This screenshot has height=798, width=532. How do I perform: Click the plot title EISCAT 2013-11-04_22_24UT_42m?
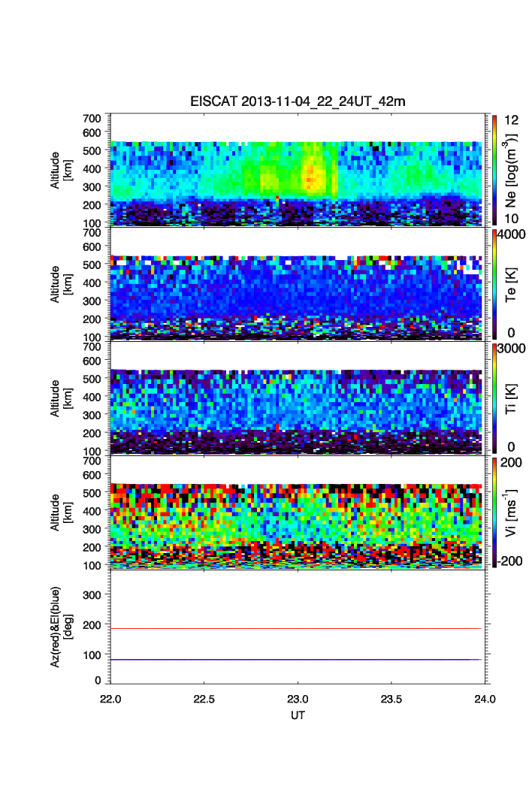(298, 101)
